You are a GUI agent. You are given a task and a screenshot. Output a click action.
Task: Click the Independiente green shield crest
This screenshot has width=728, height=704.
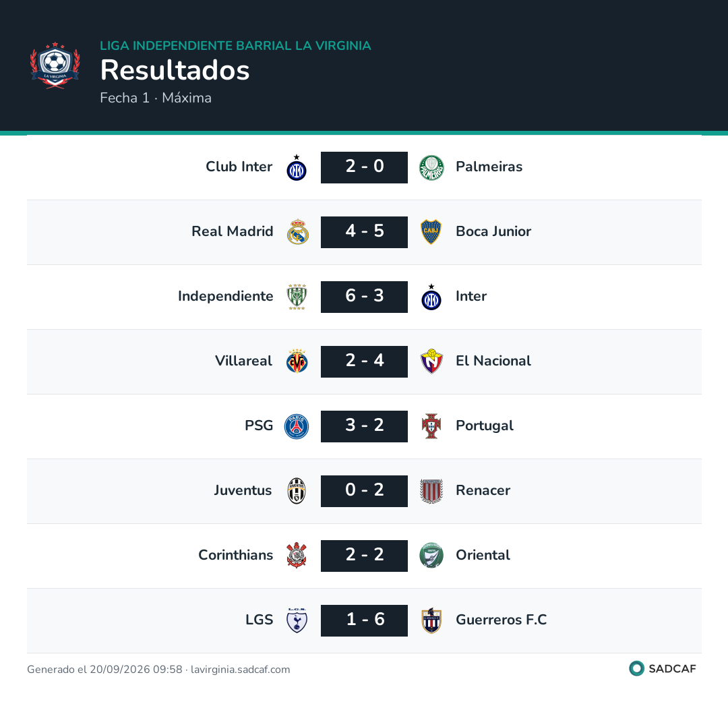click(x=297, y=297)
